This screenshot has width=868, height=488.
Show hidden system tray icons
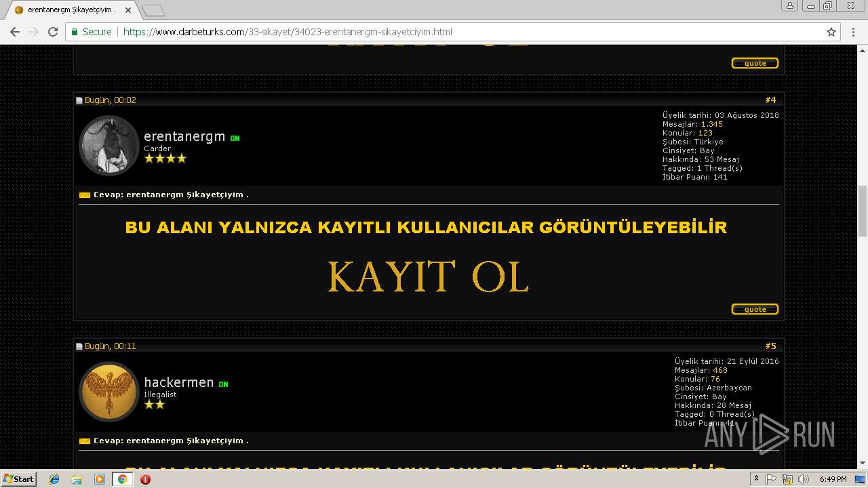(x=757, y=479)
